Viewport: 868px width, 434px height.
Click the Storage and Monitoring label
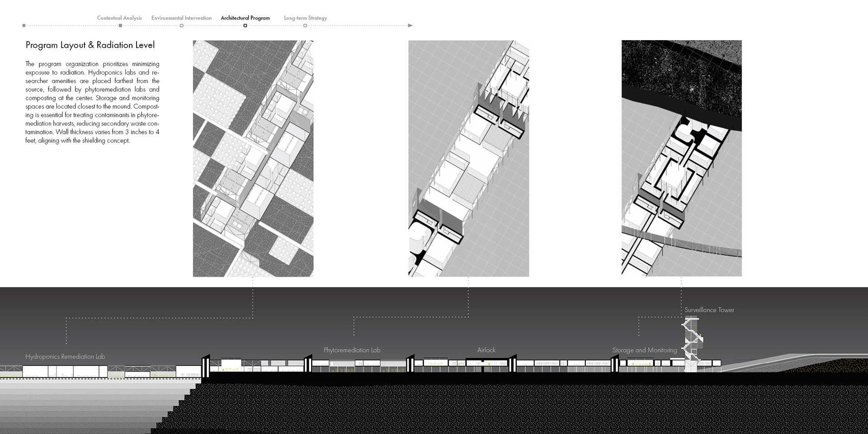point(644,350)
